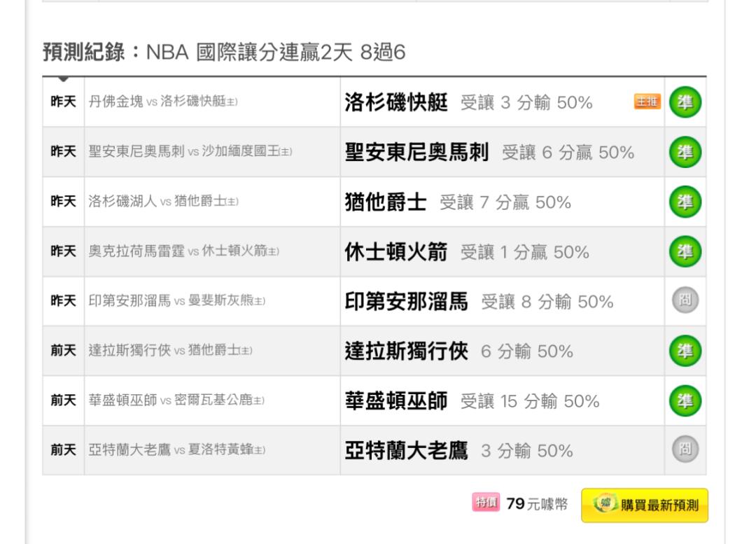Open the 印第安那溜馬 vs 曼斐斯灰熊 matchup
Image resolution: width=756 pixels, height=544 pixels.
(177, 300)
